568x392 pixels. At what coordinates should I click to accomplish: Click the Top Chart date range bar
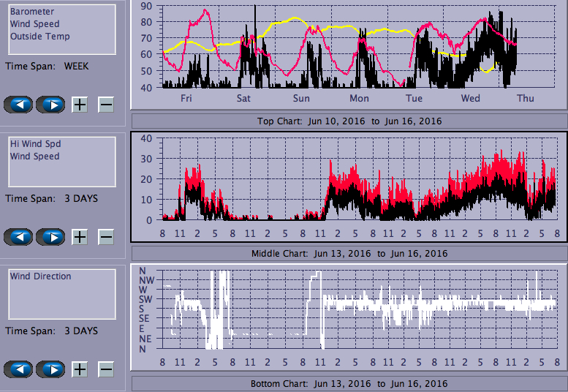349,121
